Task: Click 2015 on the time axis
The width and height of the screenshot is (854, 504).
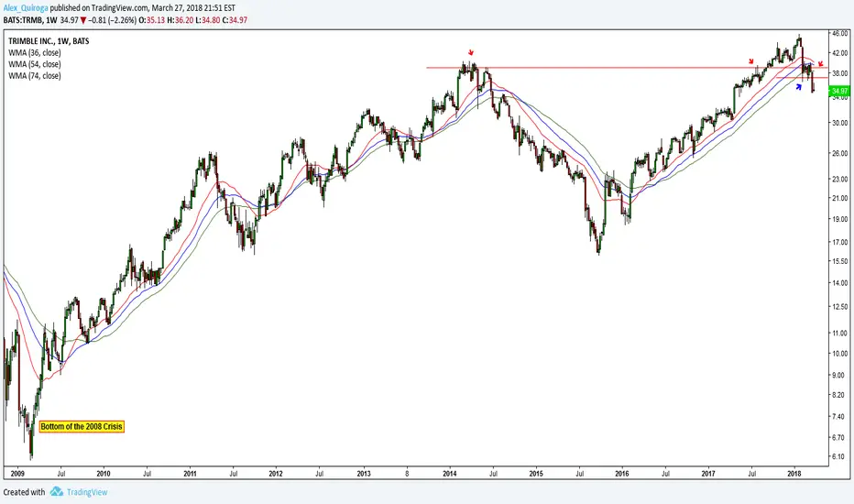Action: (536, 474)
